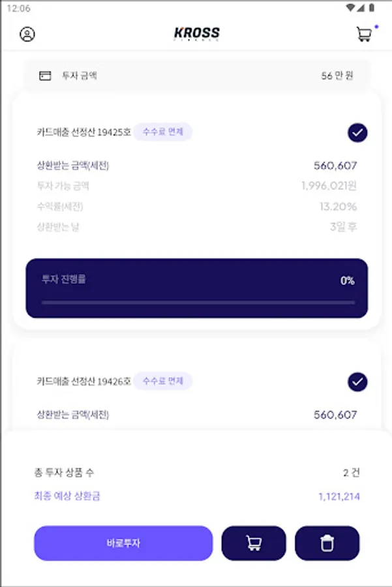
Task: Tap 수수료 면제 badge on 19425호
Action: (x=163, y=132)
